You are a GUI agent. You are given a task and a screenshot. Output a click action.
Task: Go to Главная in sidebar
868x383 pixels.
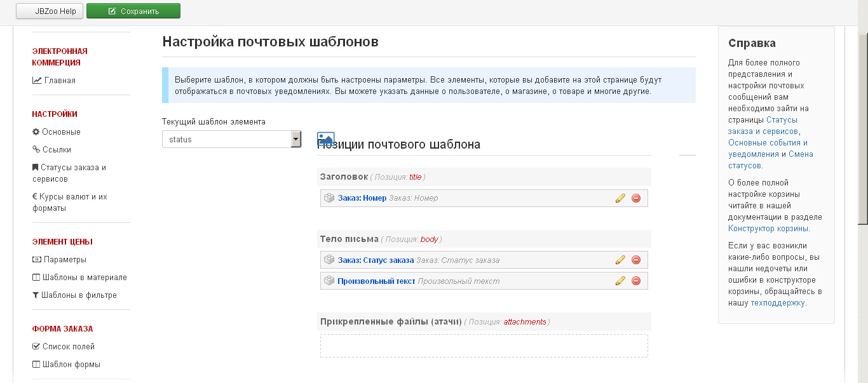tap(59, 81)
